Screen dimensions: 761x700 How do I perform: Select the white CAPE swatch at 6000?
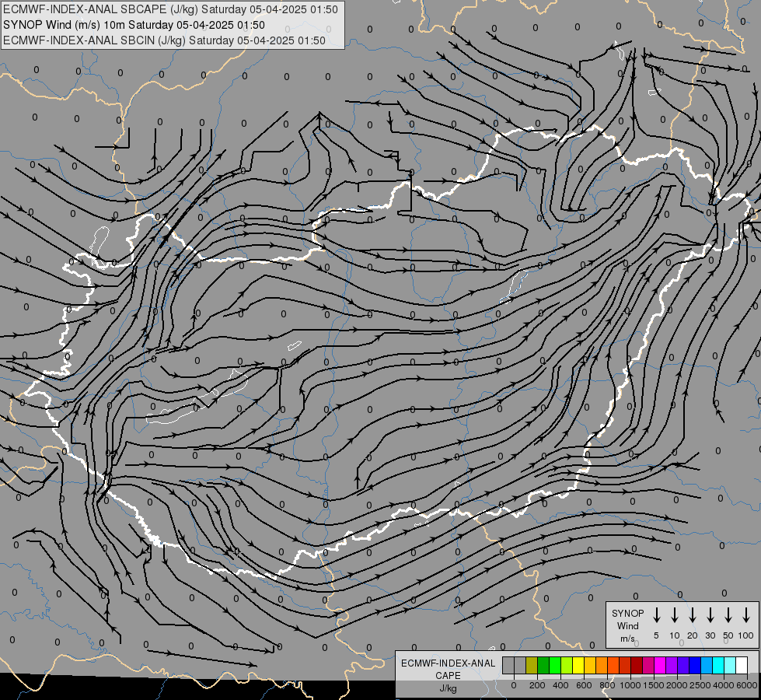coord(742,665)
